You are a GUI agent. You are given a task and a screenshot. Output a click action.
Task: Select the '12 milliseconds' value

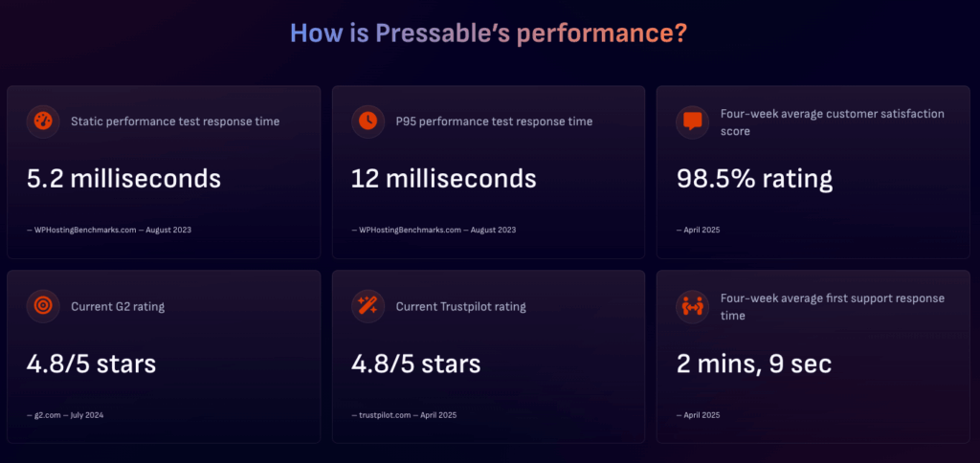(443, 178)
